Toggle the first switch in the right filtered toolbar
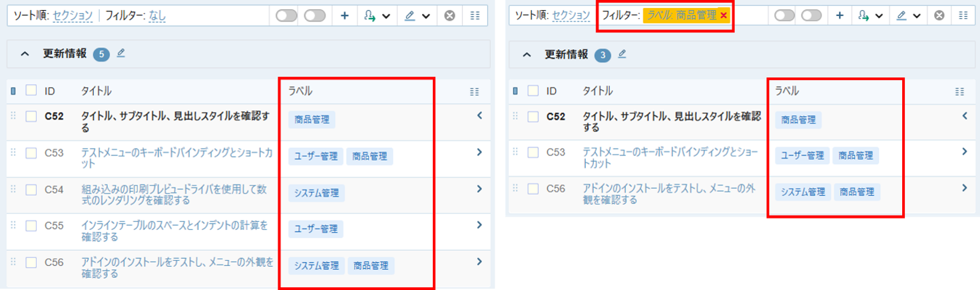Screen dimensions: 980x290 (785, 16)
